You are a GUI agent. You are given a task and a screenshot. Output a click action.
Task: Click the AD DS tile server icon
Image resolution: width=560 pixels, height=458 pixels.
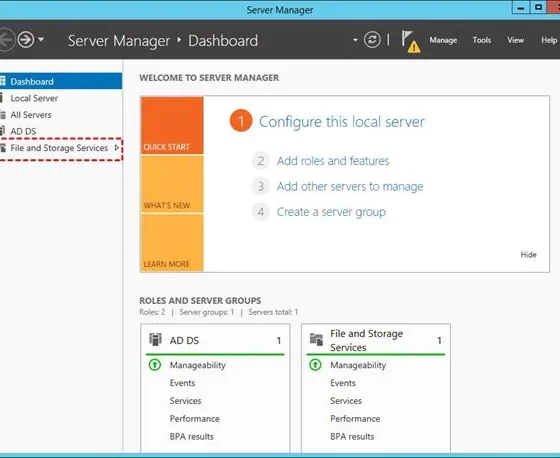pyautogui.click(x=155, y=339)
